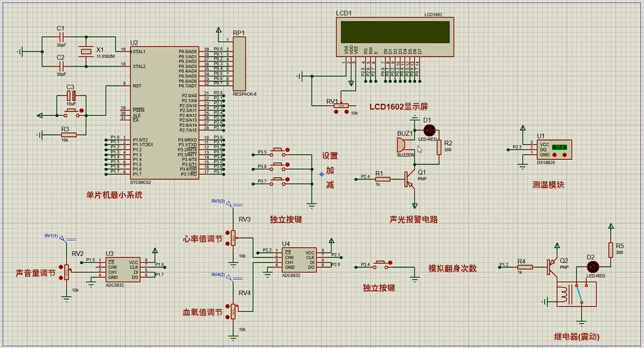Select the D1 red LED
The image size is (644, 348).
pyautogui.click(x=429, y=130)
